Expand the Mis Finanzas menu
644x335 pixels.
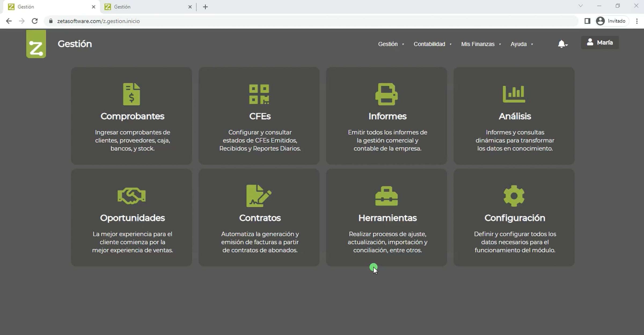click(481, 44)
